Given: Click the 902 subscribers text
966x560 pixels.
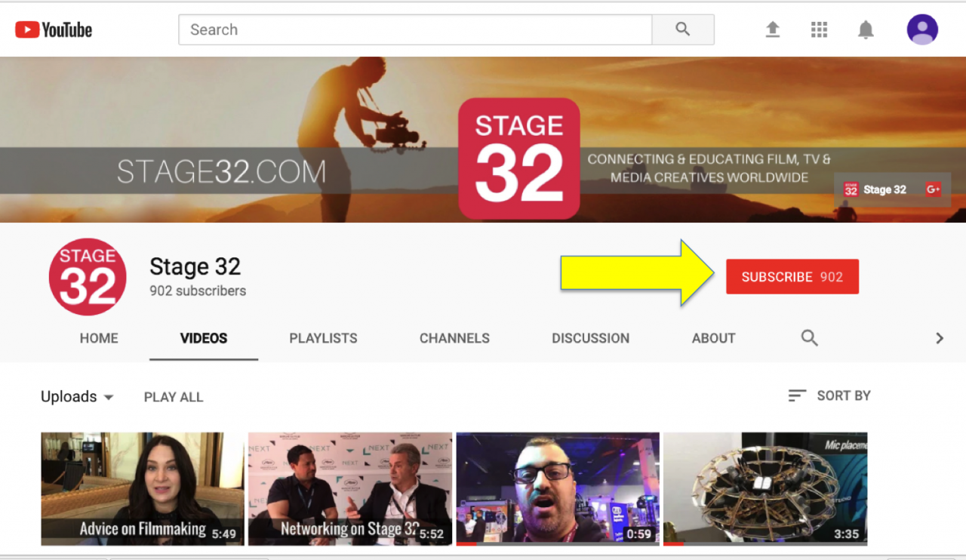Looking at the screenshot, I should pos(198,291).
